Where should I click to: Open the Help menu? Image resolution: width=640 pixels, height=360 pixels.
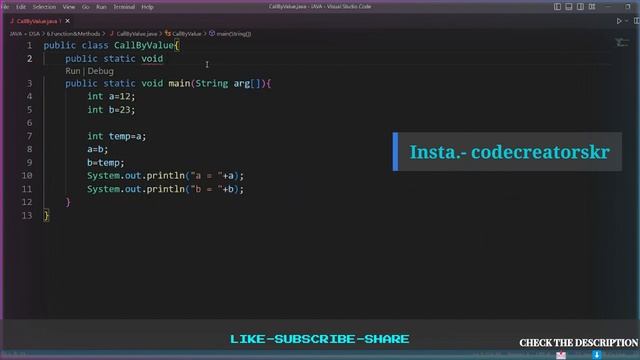pyautogui.click(x=147, y=7)
